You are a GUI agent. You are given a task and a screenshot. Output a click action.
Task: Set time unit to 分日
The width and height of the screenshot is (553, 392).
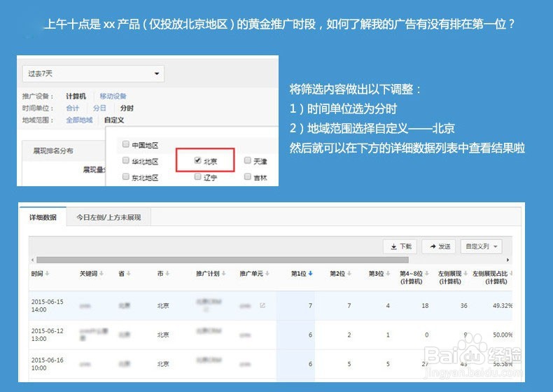click(x=99, y=108)
